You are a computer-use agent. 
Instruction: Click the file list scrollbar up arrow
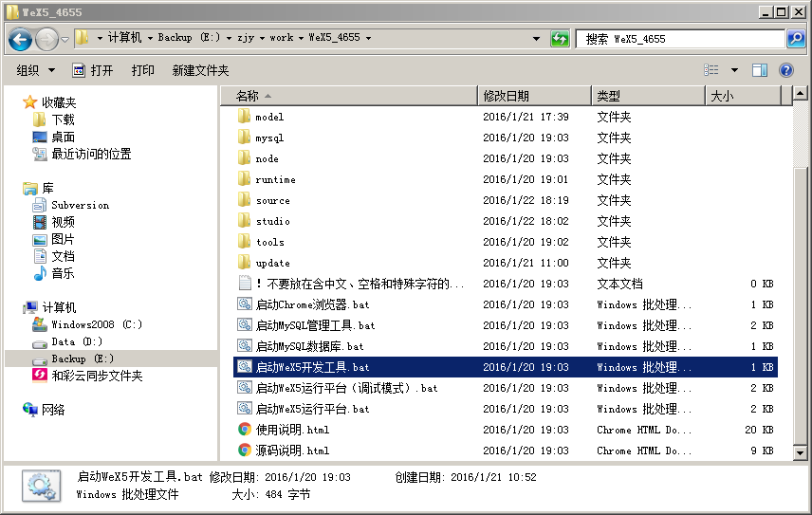pos(800,94)
